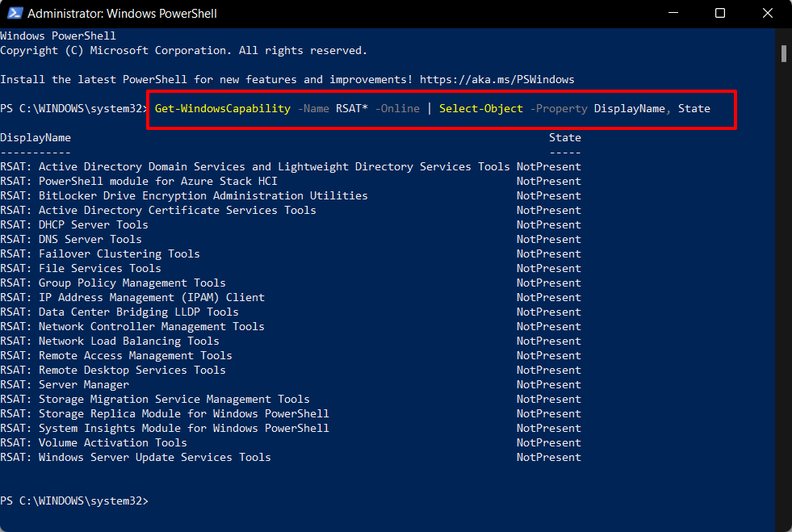Screen dimensions: 792x532
Task: Maximize the PowerShell window
Action: tap(720, 13)
